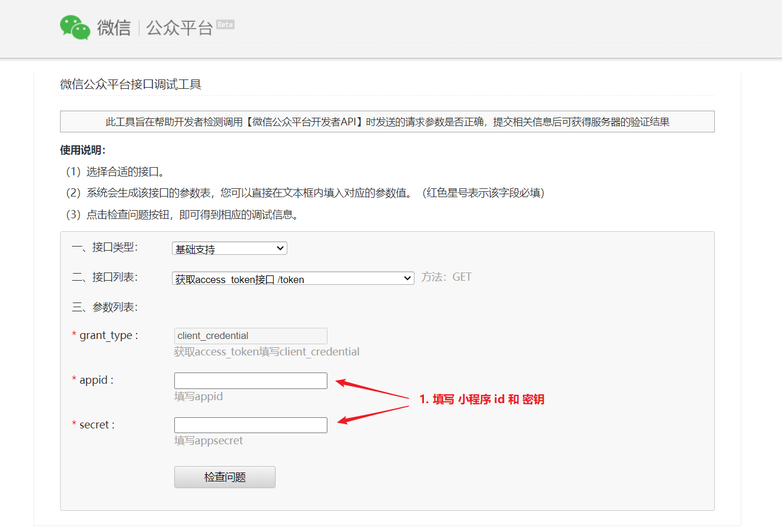Click the 微信 wordmark in header
The image size is (782, 532).
114,28
